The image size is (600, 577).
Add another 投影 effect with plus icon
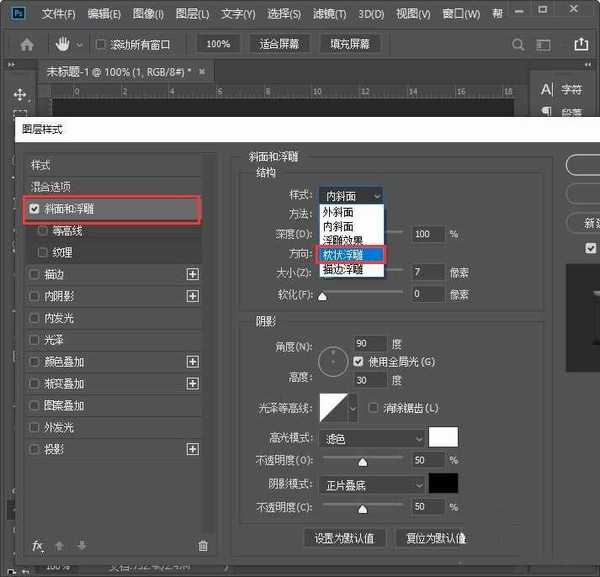click(x=193, y=450)
